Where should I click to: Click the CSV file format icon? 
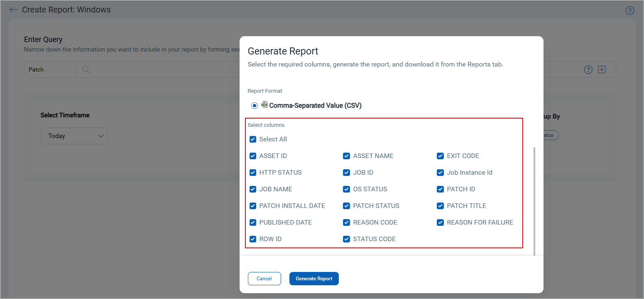click(264, 105)
